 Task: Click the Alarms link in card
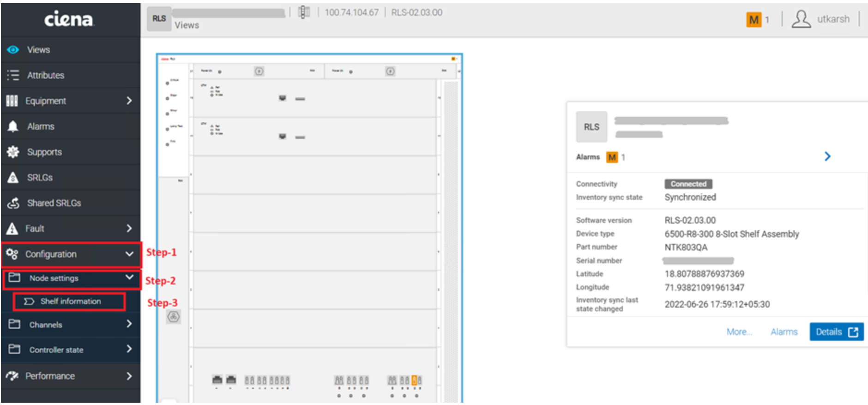(x=784, y=332)
